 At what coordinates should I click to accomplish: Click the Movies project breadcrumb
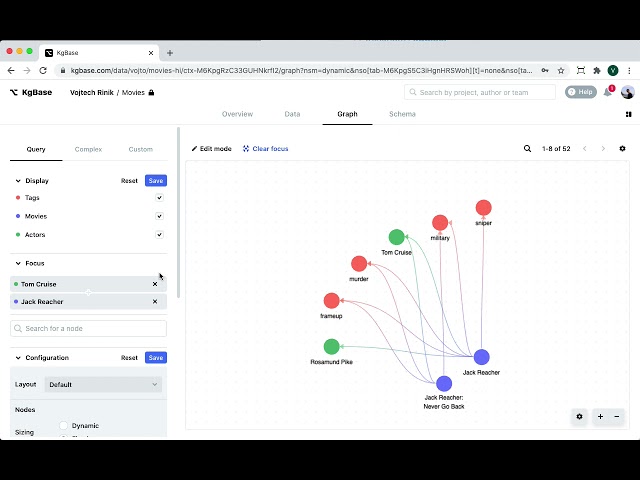pos(133,93)
